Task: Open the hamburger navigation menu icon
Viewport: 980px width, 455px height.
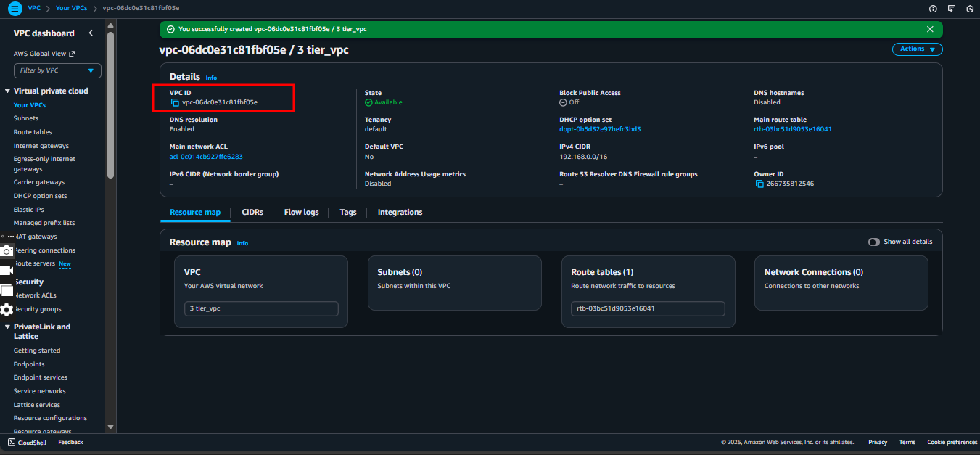Action: tap(15, 8)
